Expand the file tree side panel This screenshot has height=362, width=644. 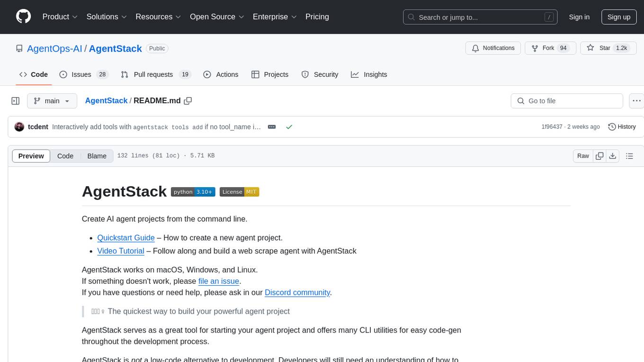[16, 101]
